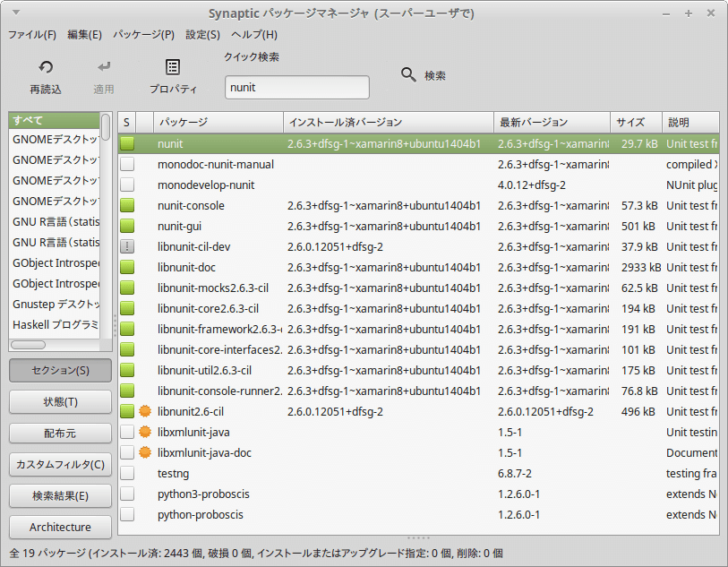Click the status box of the nunit package
Viewport: 728px width, 567px height.
click(127, 143)
